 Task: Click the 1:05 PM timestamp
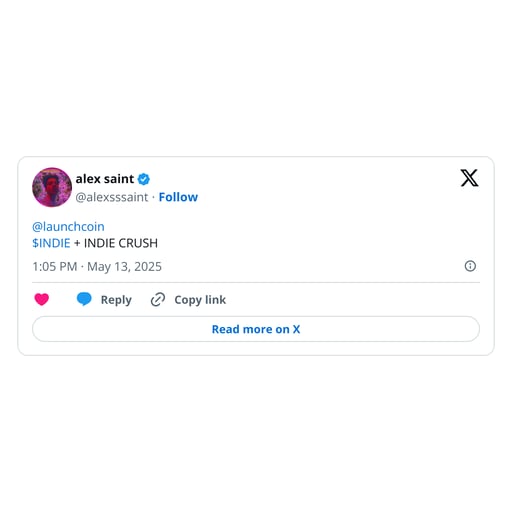coord(55,267)
